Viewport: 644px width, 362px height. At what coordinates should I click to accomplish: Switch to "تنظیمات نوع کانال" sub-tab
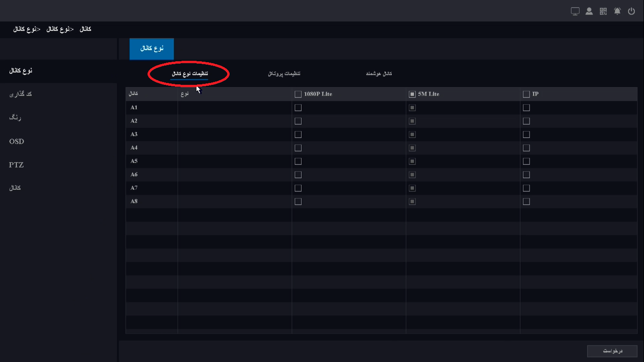(x=190, y=74)
